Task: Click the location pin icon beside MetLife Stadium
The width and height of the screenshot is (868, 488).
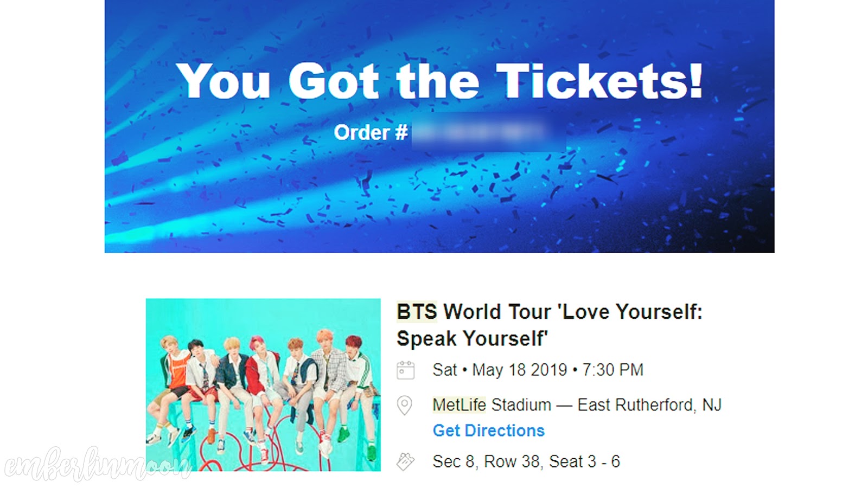Action: pos(405,405)
